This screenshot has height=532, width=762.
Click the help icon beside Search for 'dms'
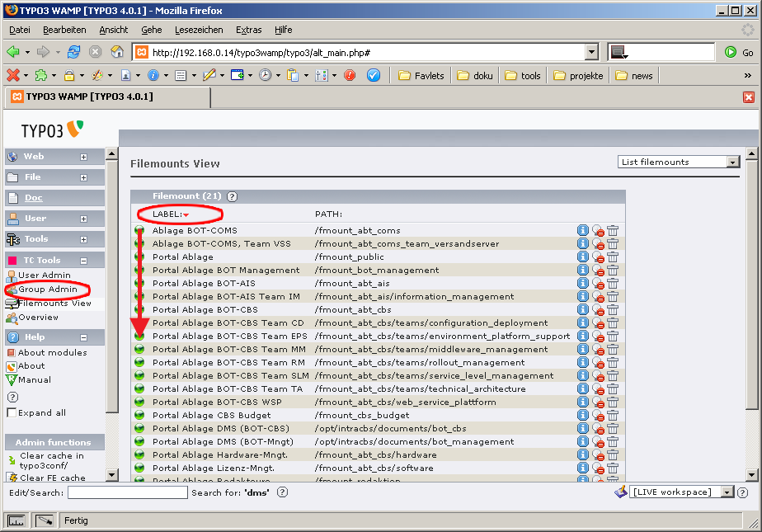[282, 492]
